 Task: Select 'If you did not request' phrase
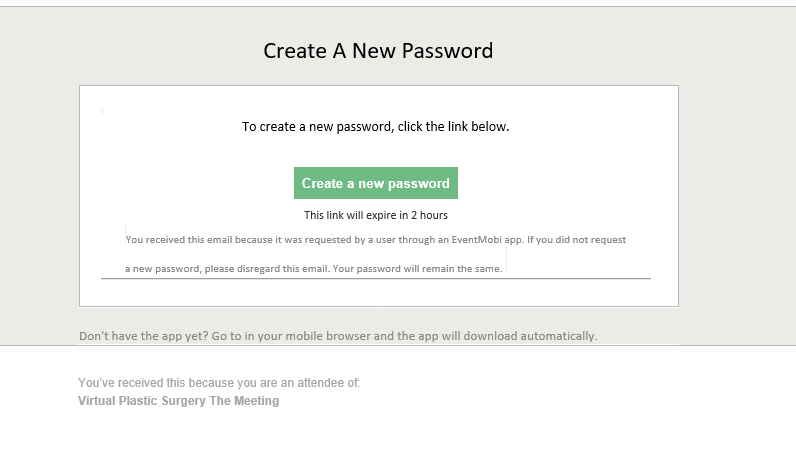pos(576,240)
